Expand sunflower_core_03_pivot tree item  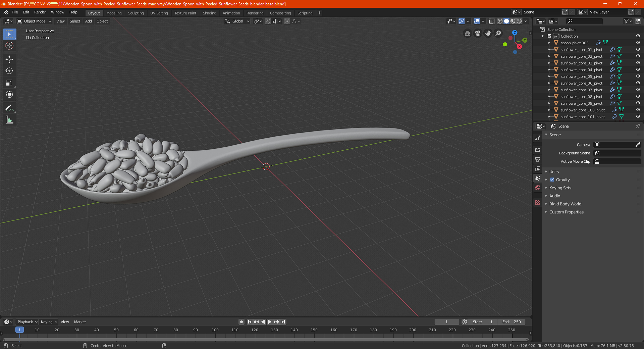tap(549, 63)
